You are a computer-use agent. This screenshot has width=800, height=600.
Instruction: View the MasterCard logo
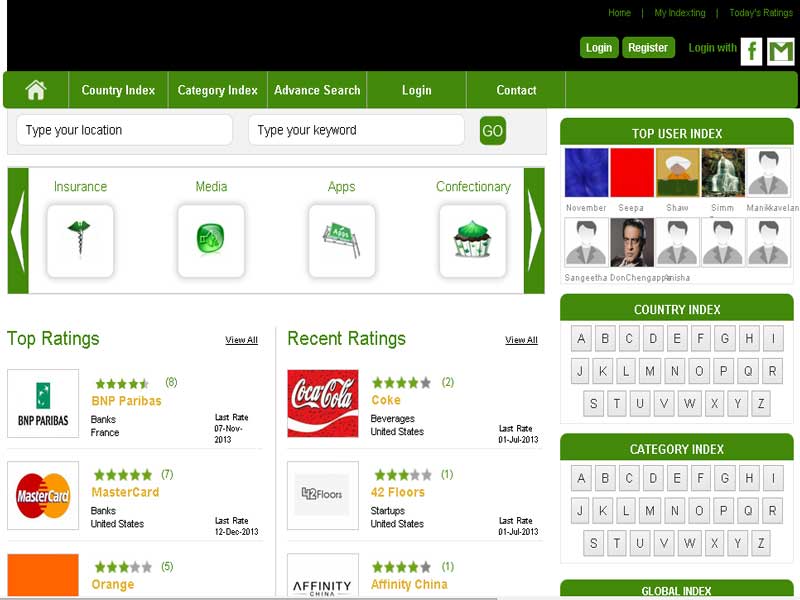click(x=43, y=495)
